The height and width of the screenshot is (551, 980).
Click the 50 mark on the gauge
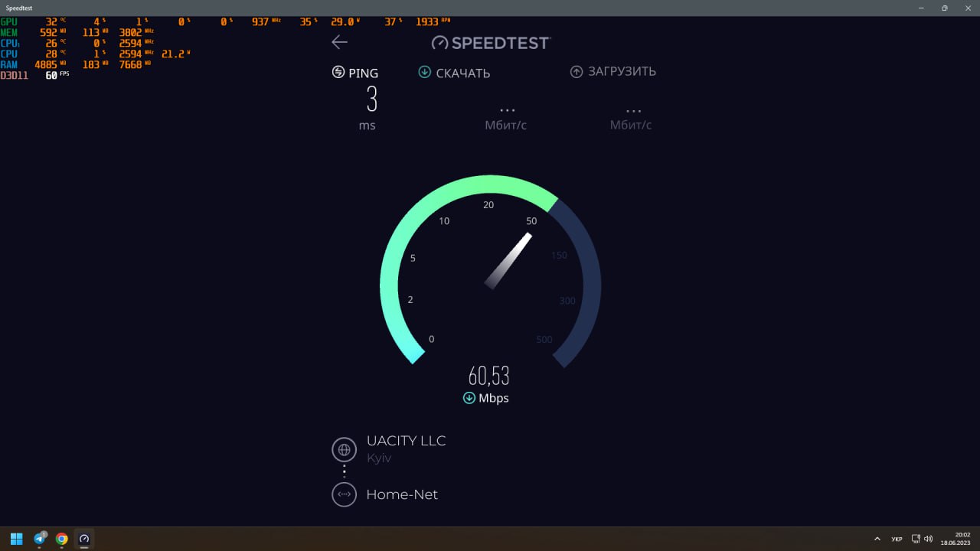531,221
